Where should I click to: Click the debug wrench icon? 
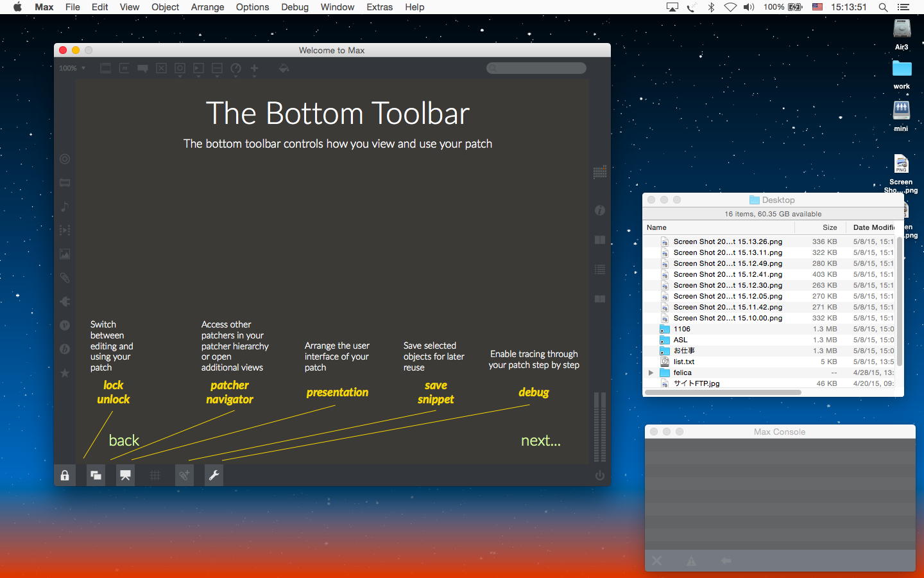point(214,475)
